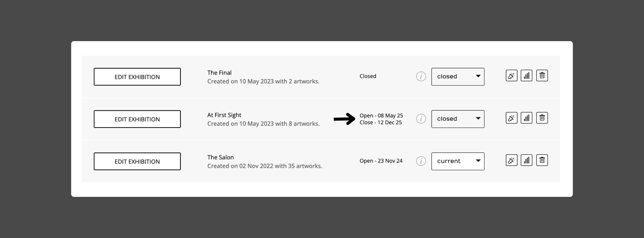Show info icon for The Salon
The height and width of the screenshot is (238, 644).
coord(421,161)
